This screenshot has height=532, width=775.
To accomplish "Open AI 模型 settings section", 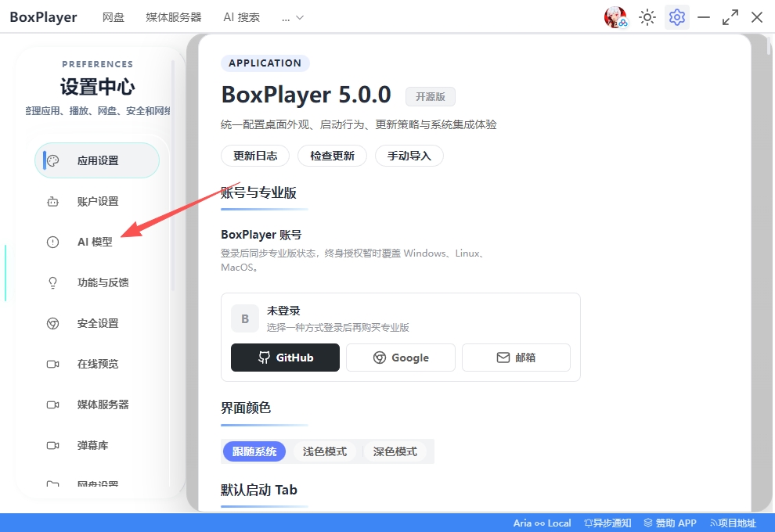I will click(97, 242).
